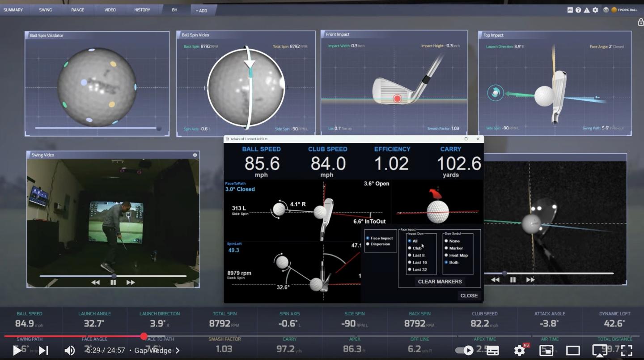
Task: Click the padlock icon at top right
Action: (x=640, y=22)
